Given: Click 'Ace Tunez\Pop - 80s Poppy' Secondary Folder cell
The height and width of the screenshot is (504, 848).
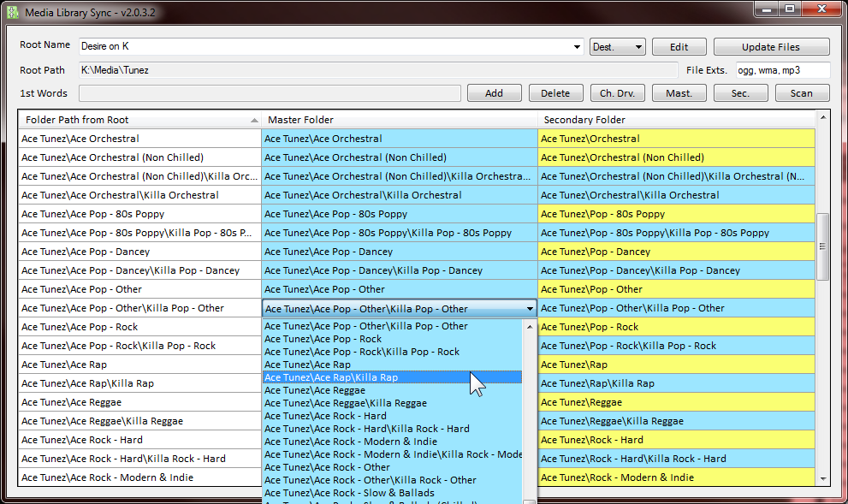Looking at the screenshot, I should coord(677,214).
